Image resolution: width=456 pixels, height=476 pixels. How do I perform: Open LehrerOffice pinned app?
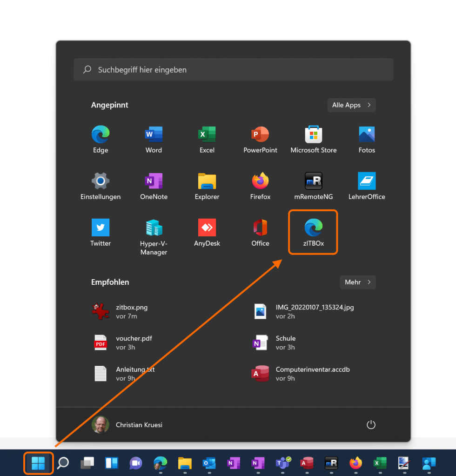pos(367,186)
